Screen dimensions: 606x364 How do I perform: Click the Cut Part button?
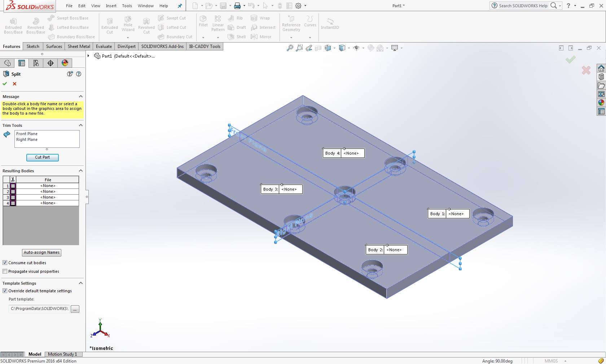click(x=43, y=157)
